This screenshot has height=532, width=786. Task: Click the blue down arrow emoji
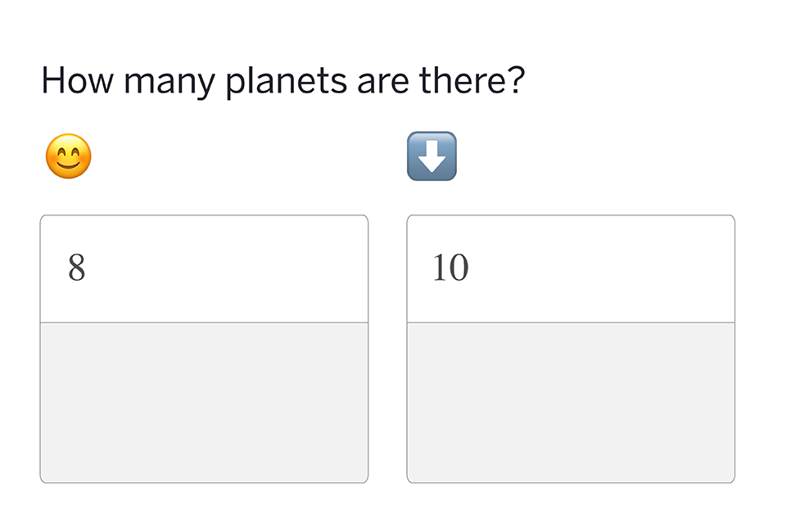[431, 156]
